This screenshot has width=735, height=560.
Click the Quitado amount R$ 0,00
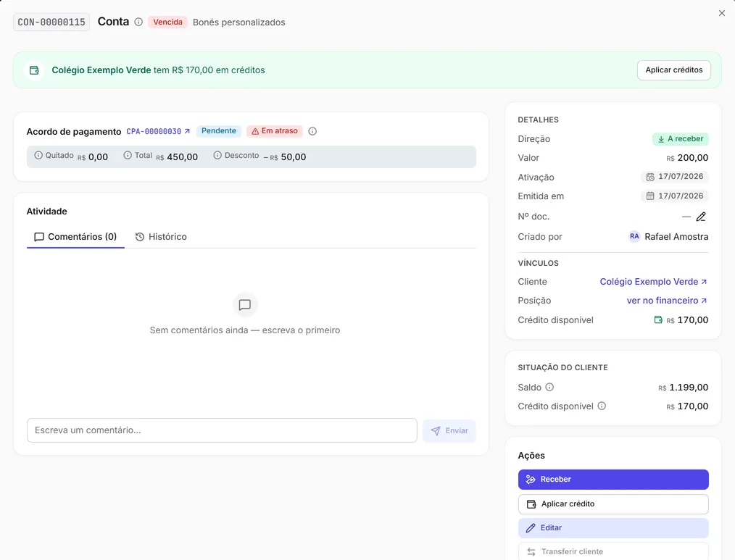[93, 157]
